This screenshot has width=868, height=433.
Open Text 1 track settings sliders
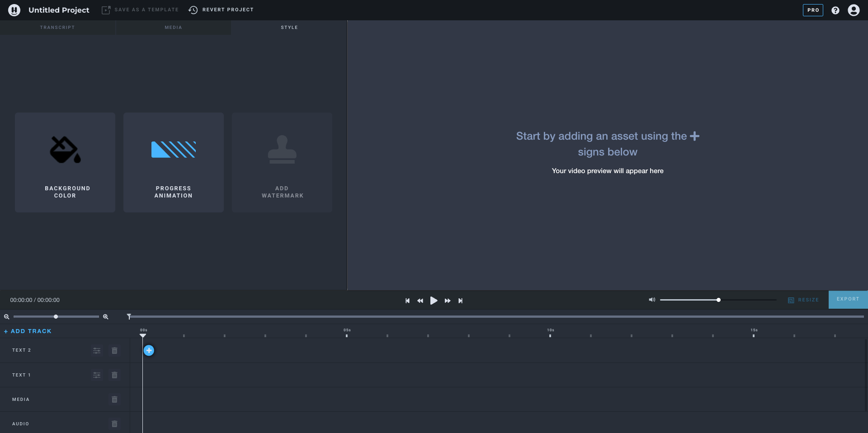coord(97,375)
